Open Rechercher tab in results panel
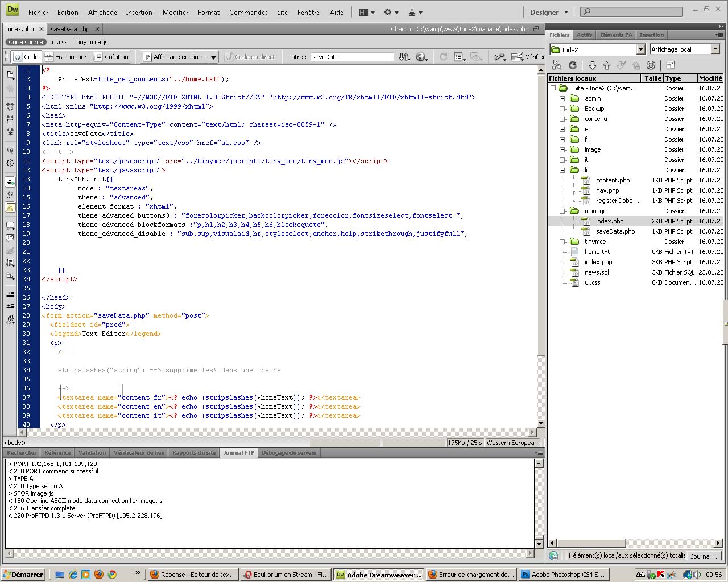728x582 pixels. click(22, 452)
